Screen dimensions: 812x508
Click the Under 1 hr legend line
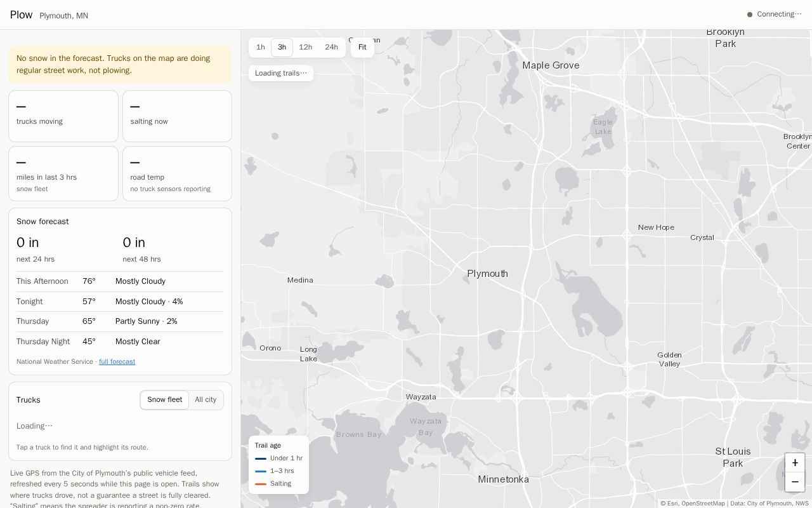(x=261, y=458)
